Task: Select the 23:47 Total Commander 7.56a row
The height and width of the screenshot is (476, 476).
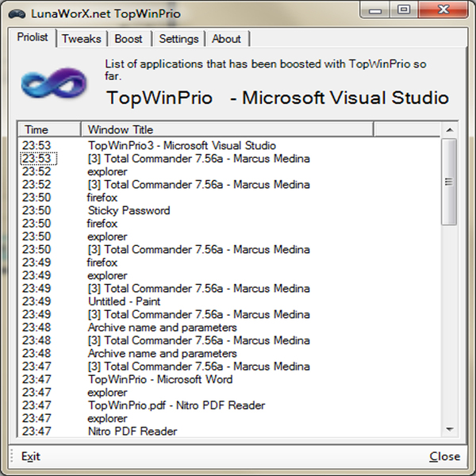Action: 229,367
